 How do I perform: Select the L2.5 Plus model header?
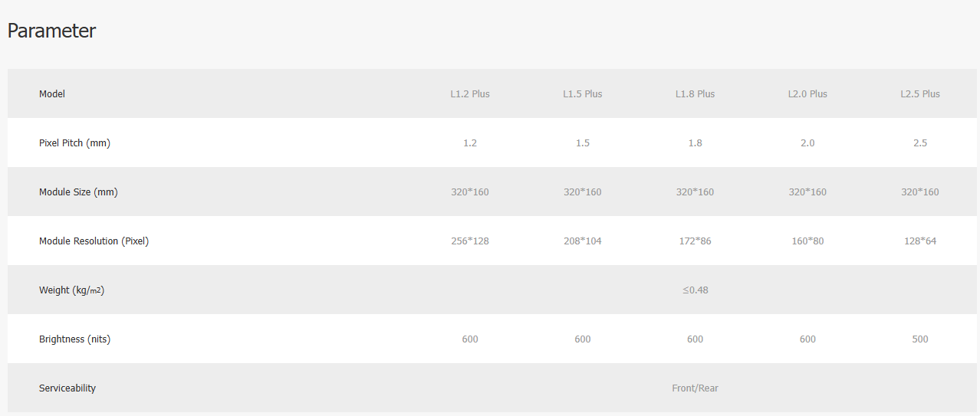[920, 94]
